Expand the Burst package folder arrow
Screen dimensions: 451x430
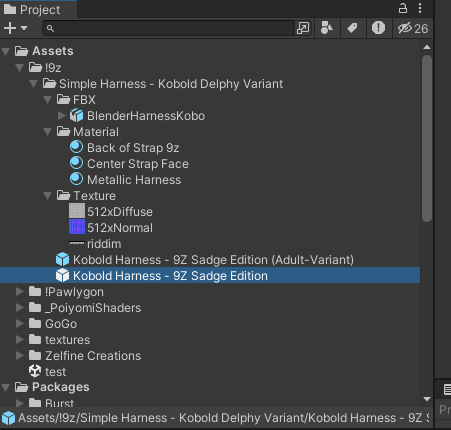(20, 403)
